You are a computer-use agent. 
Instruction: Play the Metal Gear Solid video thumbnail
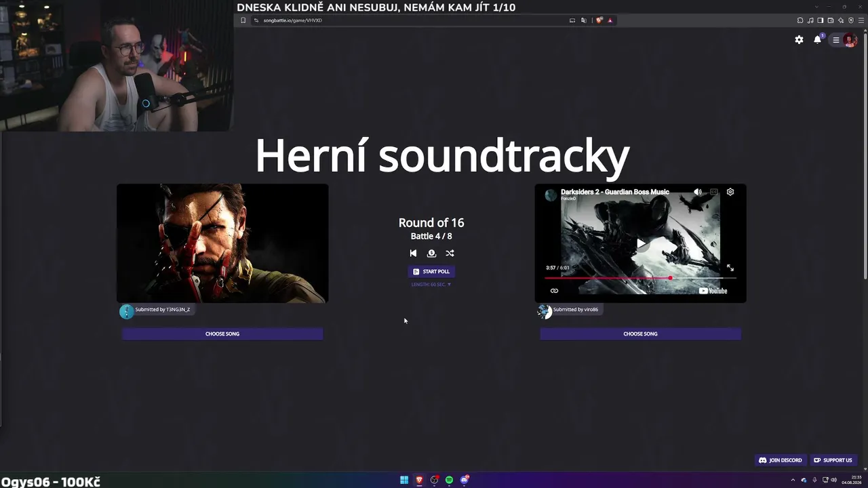point(222,243)
